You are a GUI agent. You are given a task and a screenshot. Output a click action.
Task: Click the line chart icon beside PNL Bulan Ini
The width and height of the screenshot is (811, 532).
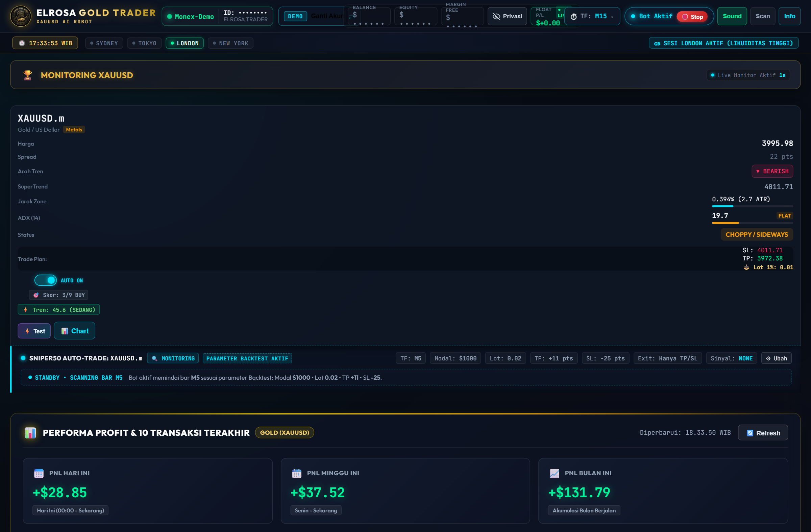tap(555, 473)
